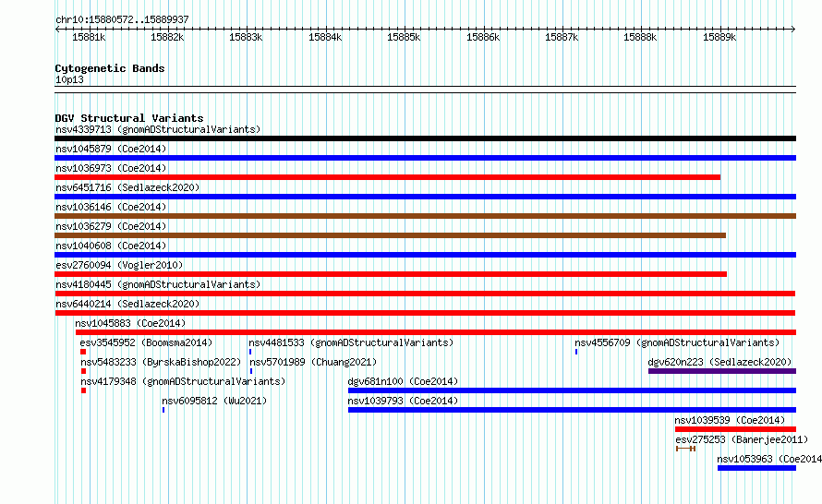Click nsv6451716 (Sedlazeck2020) label
822x504 pixels.
127,187
